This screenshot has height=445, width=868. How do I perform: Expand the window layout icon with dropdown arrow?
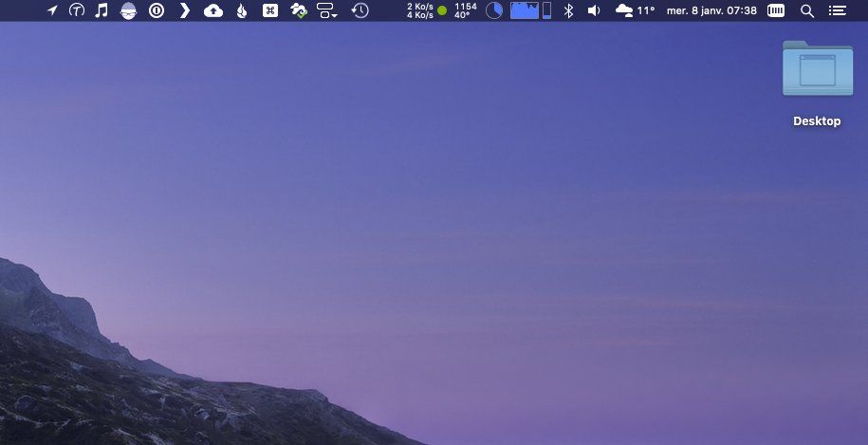[x=327, y=10]
